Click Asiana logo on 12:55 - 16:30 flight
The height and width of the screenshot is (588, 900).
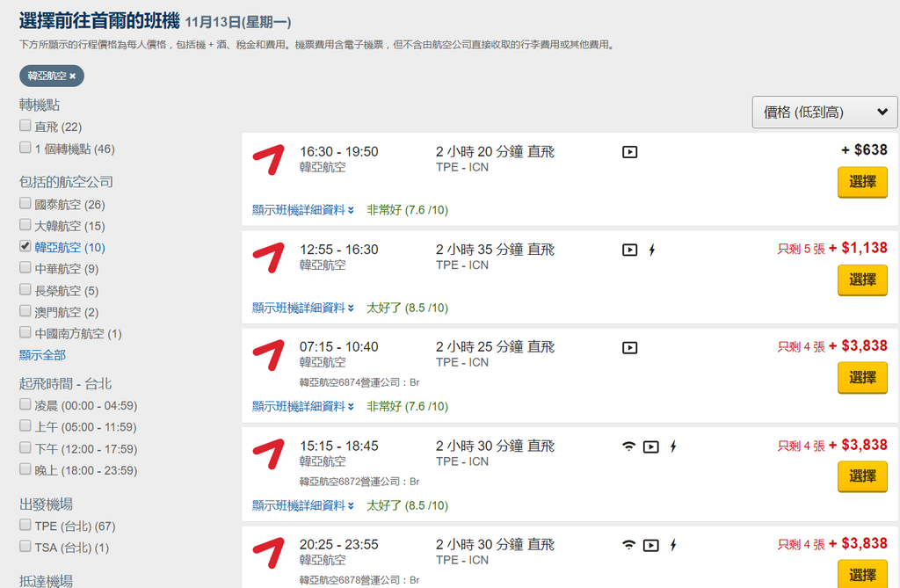(269, 258)
